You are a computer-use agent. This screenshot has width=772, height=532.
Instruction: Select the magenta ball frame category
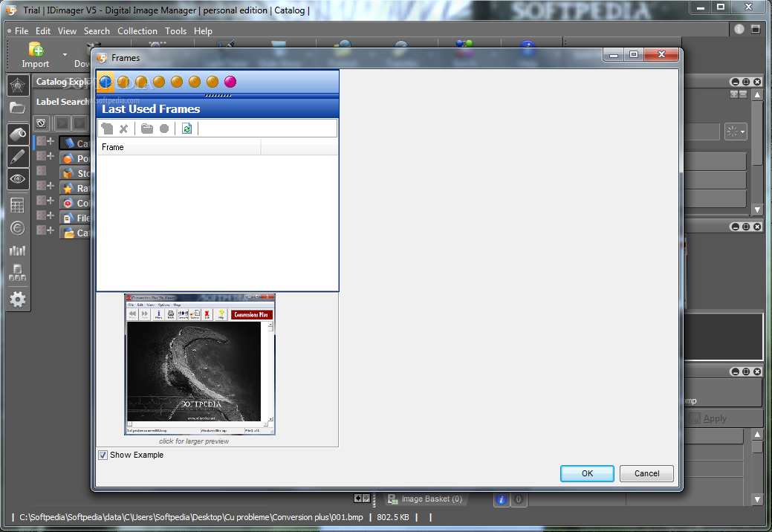(x=230, y=82)
